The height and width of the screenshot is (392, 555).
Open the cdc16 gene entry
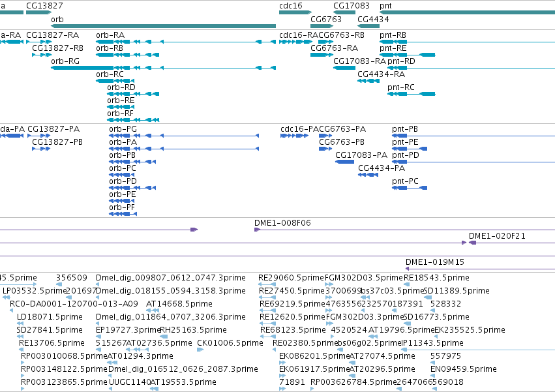coord(291,6)
